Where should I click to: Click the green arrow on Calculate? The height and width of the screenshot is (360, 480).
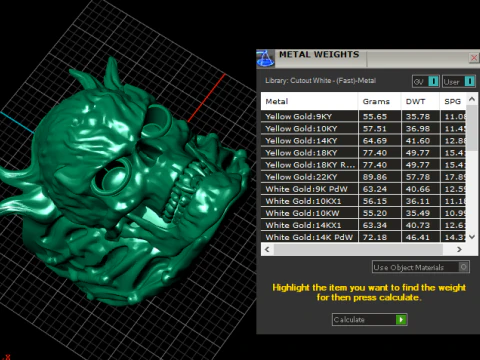401,320
